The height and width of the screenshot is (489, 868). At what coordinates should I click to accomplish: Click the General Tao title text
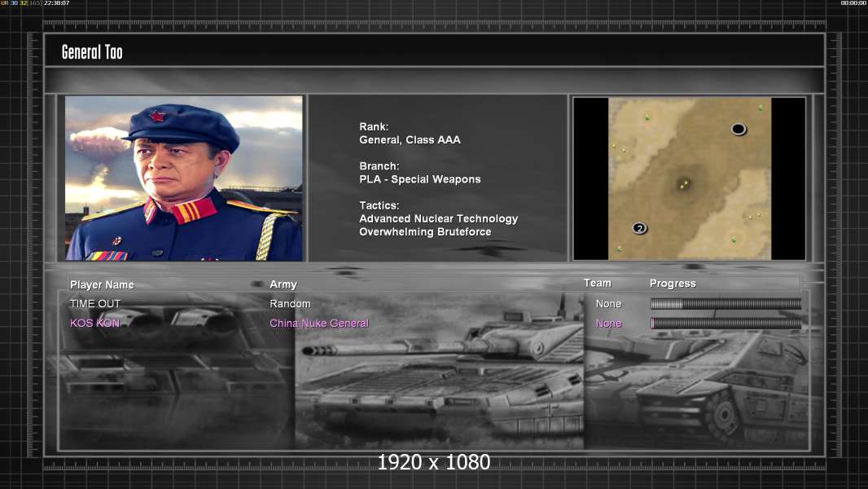[x=92, y=52]
